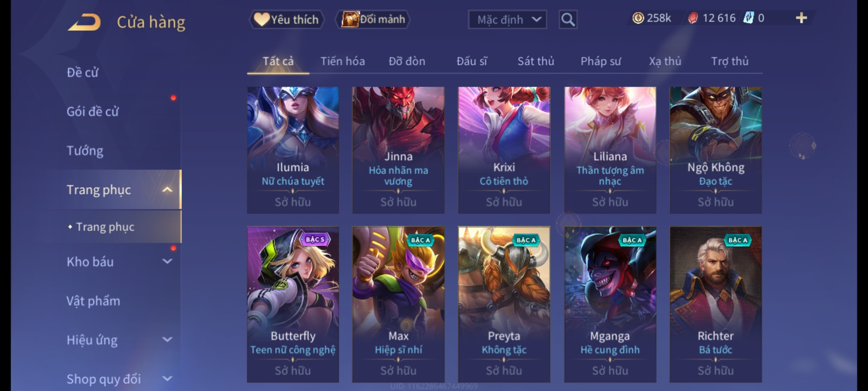The width and height of the screenshot is (868, 391).
Task: Open the search magnifier icon
Action: pyautogui.click(x=568, y=20)
